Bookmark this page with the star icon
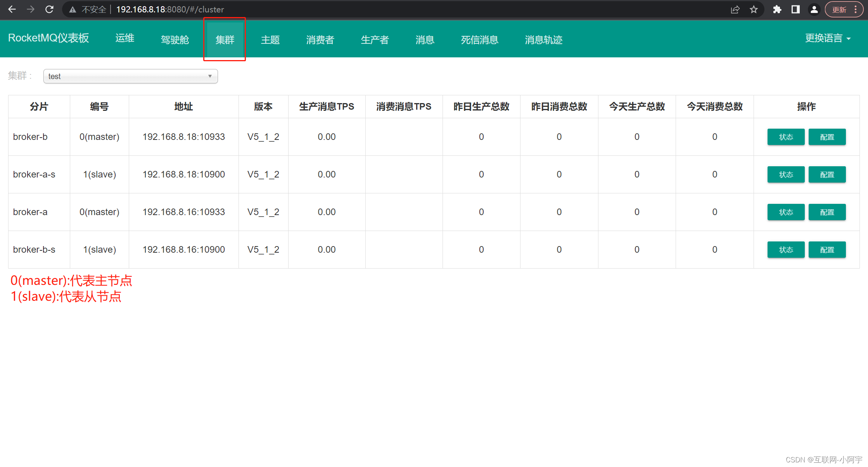Image resolution: width=868 pixels, height=467 pixels. coord(754,10)
